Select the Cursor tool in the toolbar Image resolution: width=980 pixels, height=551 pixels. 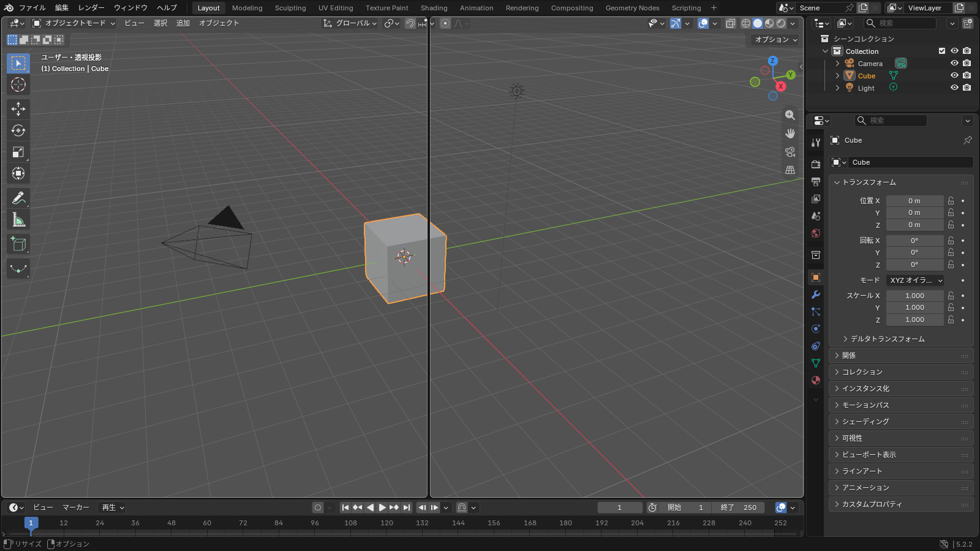pyautogui.click(x=18, y=84)
